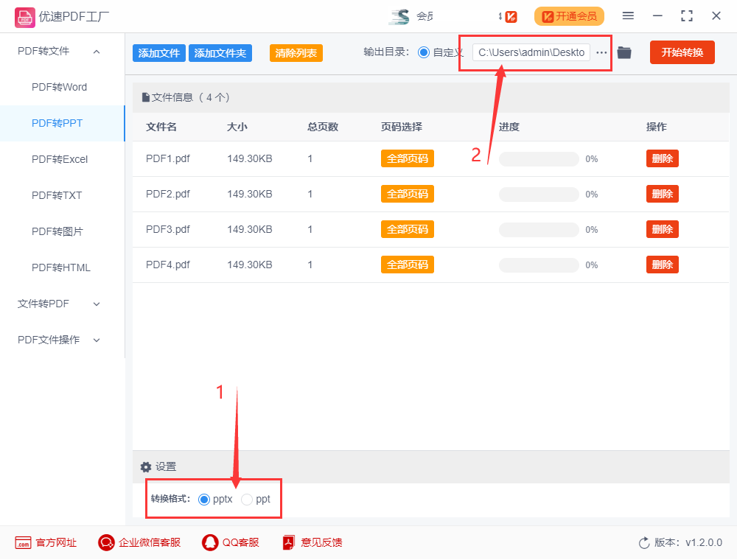Screen dimensions: 737x560
Task: Open PDF转Excel in sidebar
Action: coord(60,160)
